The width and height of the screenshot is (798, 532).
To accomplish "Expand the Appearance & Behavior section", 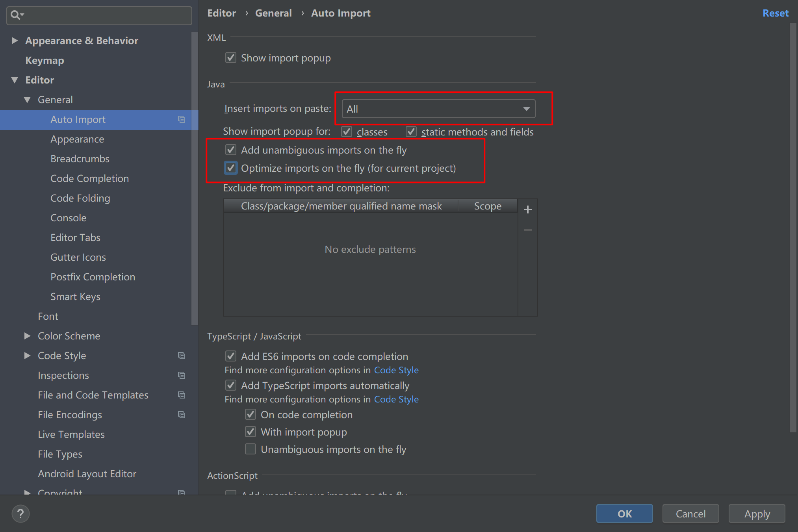I will [15, 41].
